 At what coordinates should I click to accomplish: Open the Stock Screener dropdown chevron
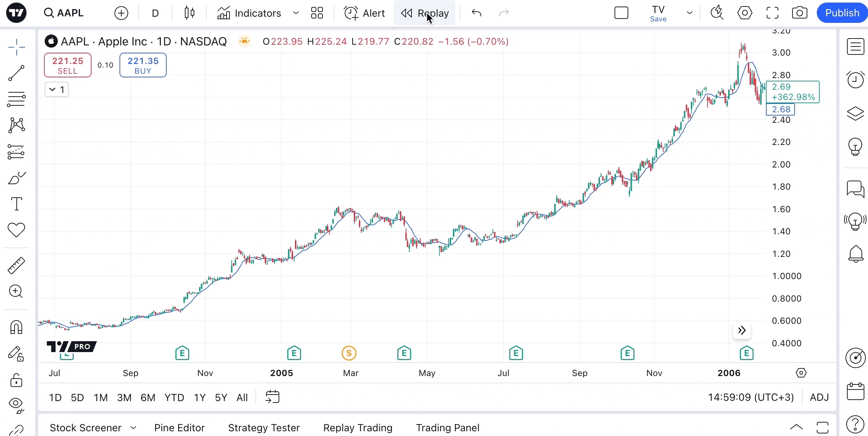click(x=133, y=428)
